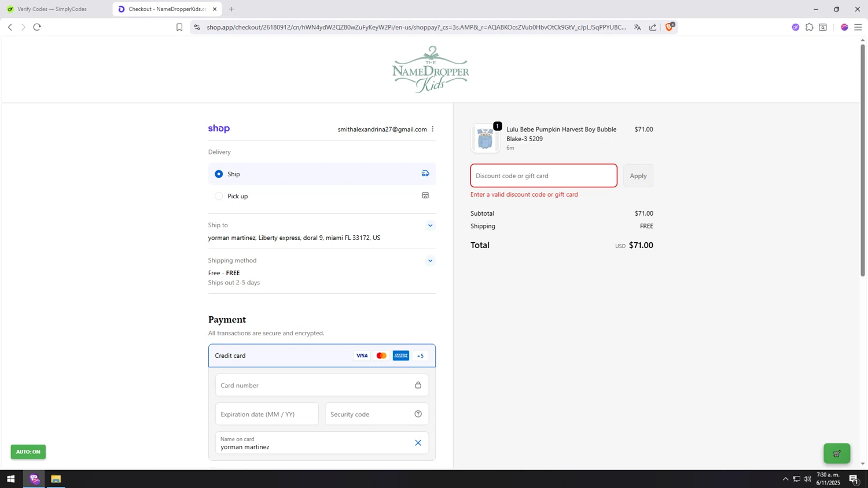Open account options three-dot menu
Image resolution: width=868 pixels, height=488 pixels.
tap(432, 129)
